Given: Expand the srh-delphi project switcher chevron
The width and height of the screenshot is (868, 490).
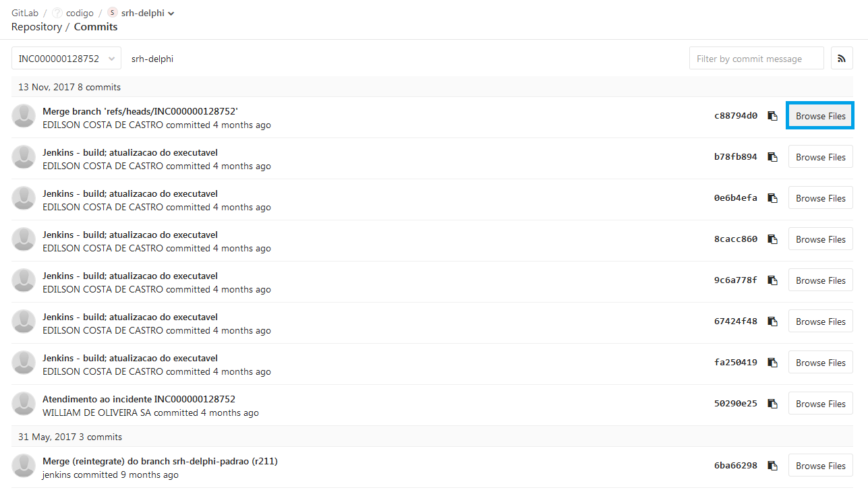Looking at the screenshot, I should (x=171, y=13).
